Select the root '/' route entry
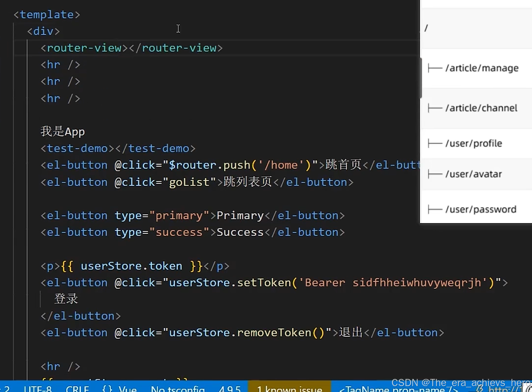Screen dimensions: 532x392 point(476,28)
